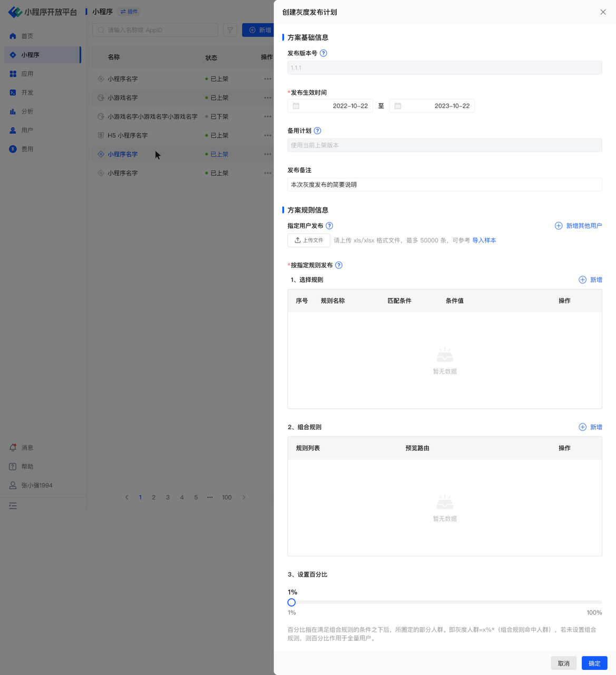Click 新增其他用户 link
This screenshot has height=675, width=616.
coord(578,226)
